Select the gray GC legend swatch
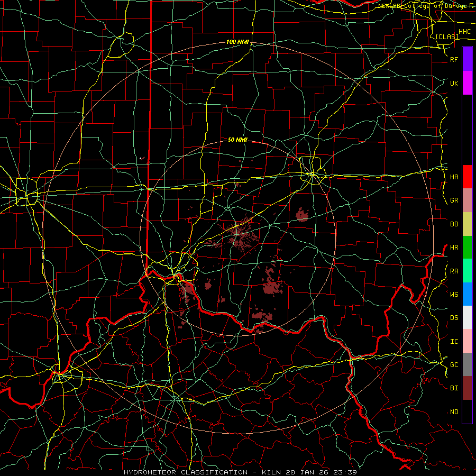Screen dimensions: 476x476 click(467, 364)
